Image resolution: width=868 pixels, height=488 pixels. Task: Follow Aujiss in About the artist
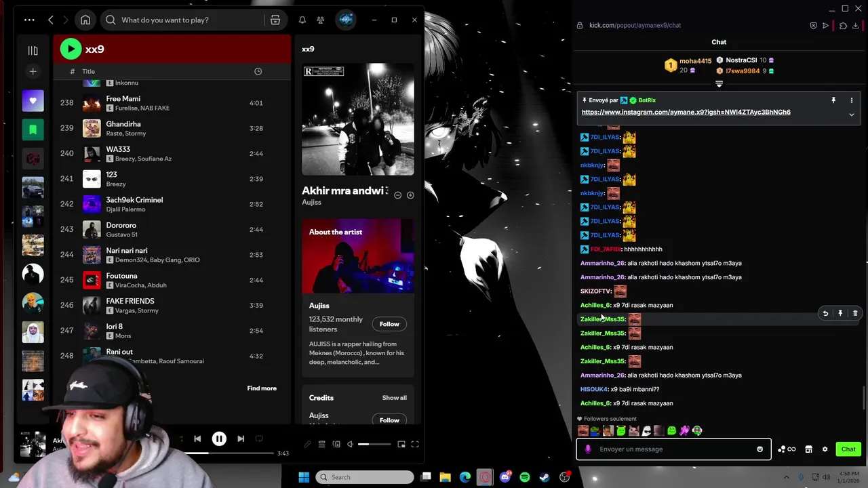[389, 324]
